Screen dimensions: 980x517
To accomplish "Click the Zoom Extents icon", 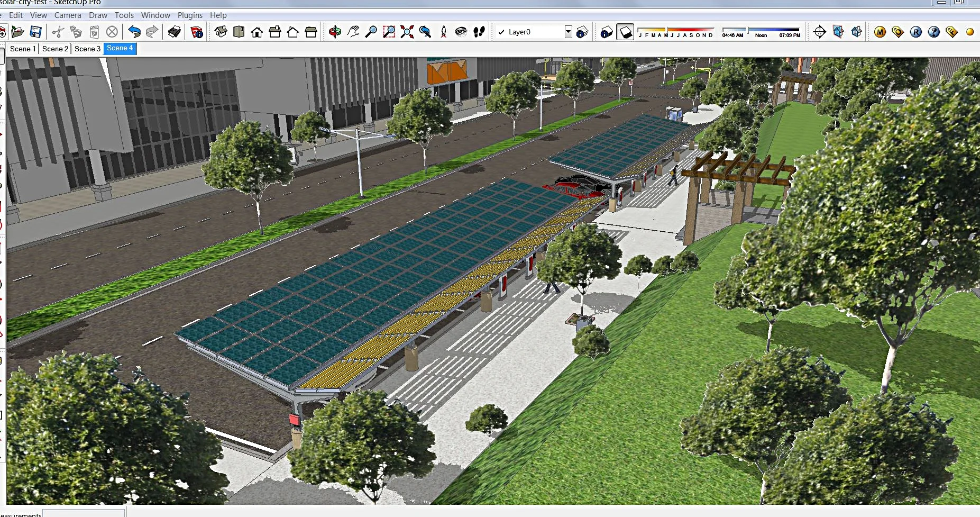I will [x=407, y=32].
